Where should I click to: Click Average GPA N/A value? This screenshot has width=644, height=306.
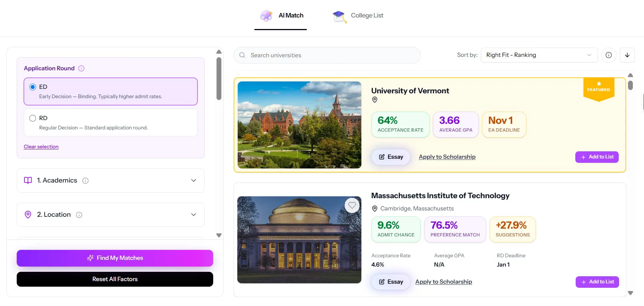click(x=439, y=265)
